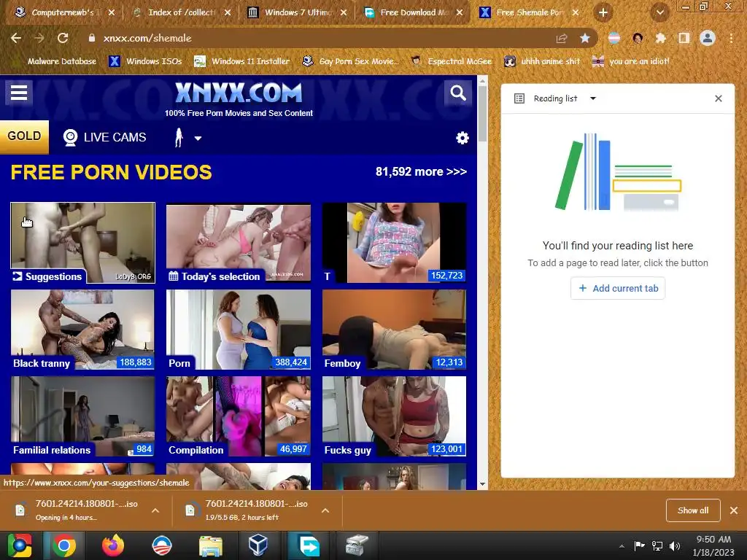Close the downloads bar
747x560 pixels.
point(734,510)
